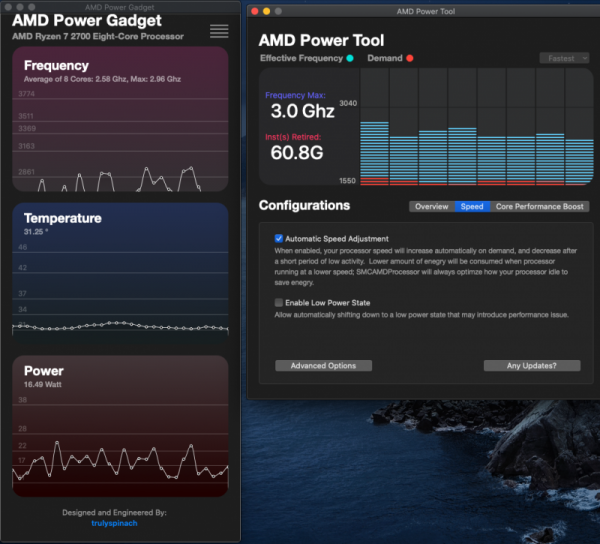Click the cyan Effective Frequency legend dot
Image resolution: width=600 pixels, height=544 pixels.
coord(350,58)
